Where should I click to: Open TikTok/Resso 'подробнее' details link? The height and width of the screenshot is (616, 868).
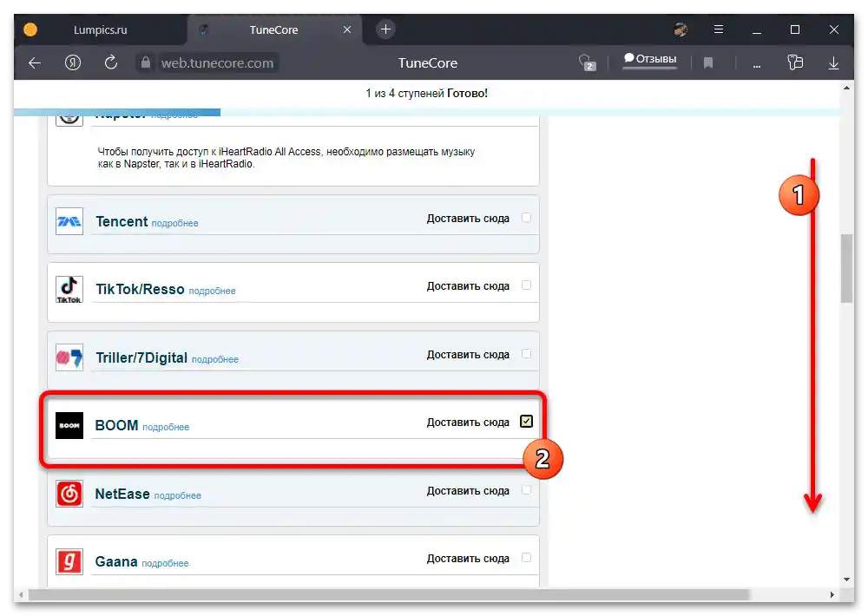point(212,292)
